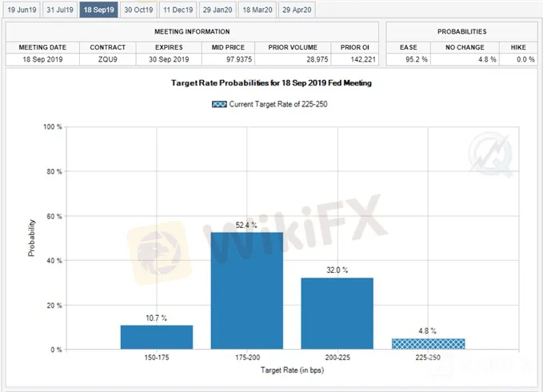The image size is (543, 392).
Task: Click the 'Probability' y-axis label
Action: point(31,238)
